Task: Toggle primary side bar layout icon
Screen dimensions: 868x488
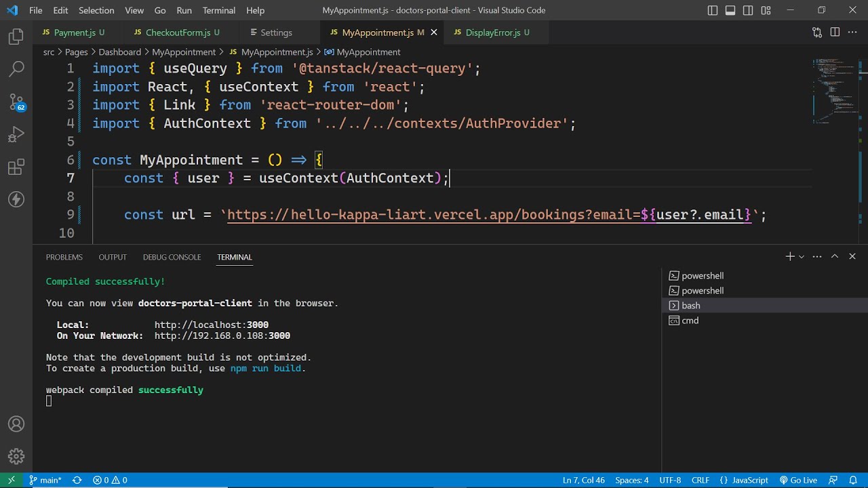Action: [713, 10]
